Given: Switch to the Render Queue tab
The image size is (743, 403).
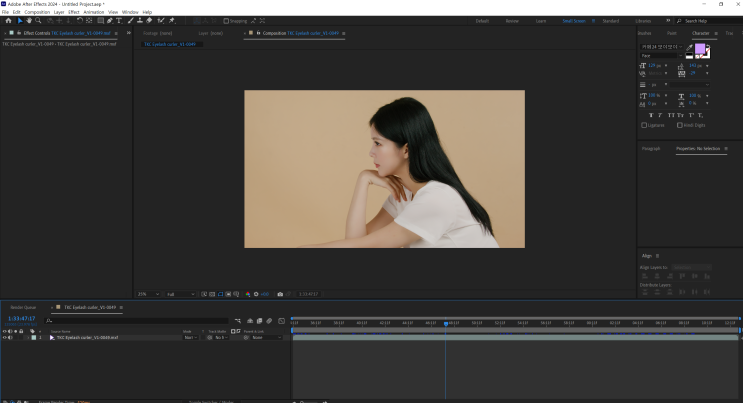Looking at the screenshot, I should click(23, 307).
